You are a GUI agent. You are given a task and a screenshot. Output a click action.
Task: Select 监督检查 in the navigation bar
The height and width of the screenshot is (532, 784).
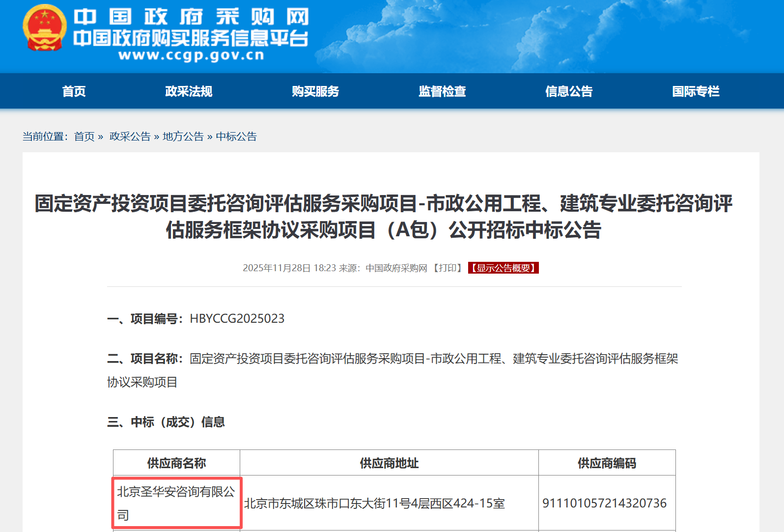tap(442, 91)
